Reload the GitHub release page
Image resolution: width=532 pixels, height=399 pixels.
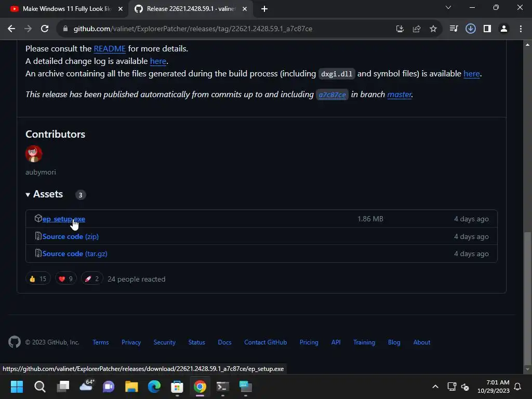[45, 29]
